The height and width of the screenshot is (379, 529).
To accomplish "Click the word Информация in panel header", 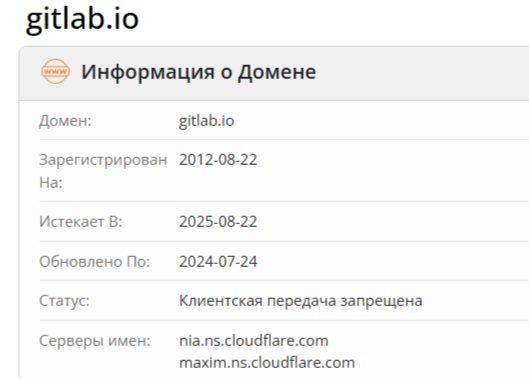I will coord(148,72).
